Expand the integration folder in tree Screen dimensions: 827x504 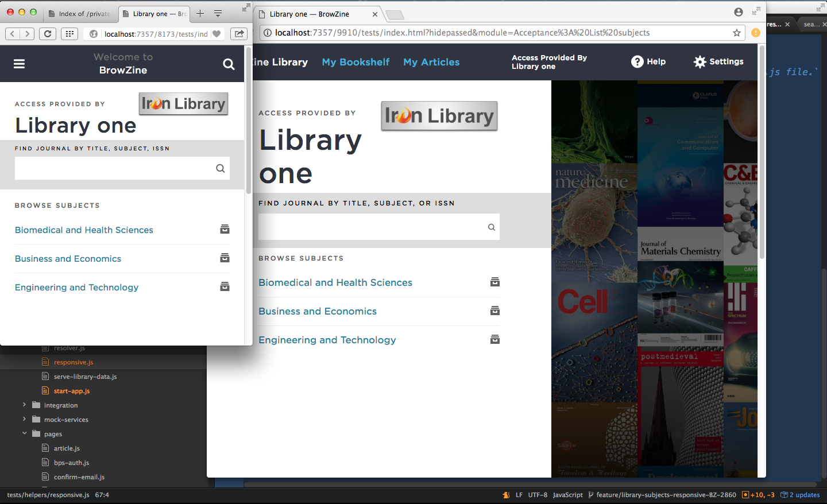pyautogui.click(x=24, y=405)
